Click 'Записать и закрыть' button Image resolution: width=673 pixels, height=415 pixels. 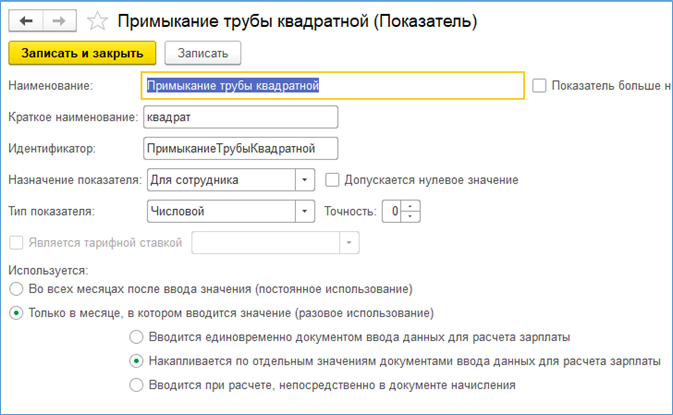click(82, 52)
